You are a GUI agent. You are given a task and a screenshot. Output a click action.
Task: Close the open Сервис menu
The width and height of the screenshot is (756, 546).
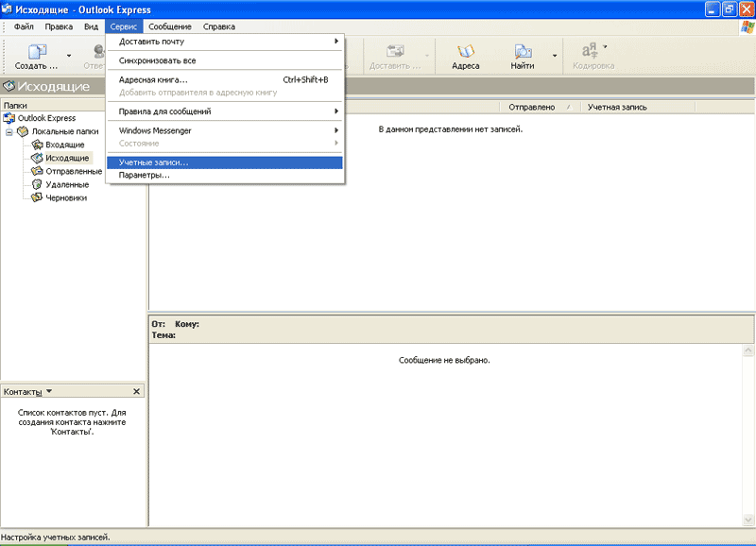[x=124, y=26]
